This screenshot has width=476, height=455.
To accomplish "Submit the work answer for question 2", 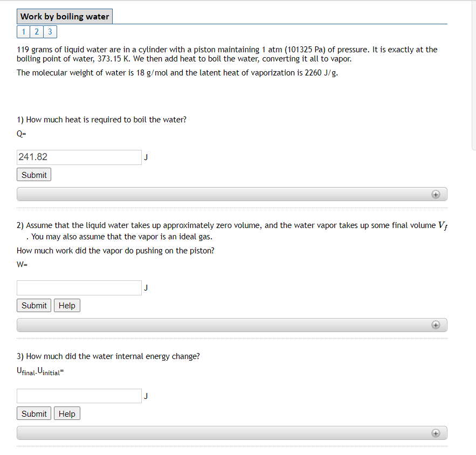I will [33, 305].
